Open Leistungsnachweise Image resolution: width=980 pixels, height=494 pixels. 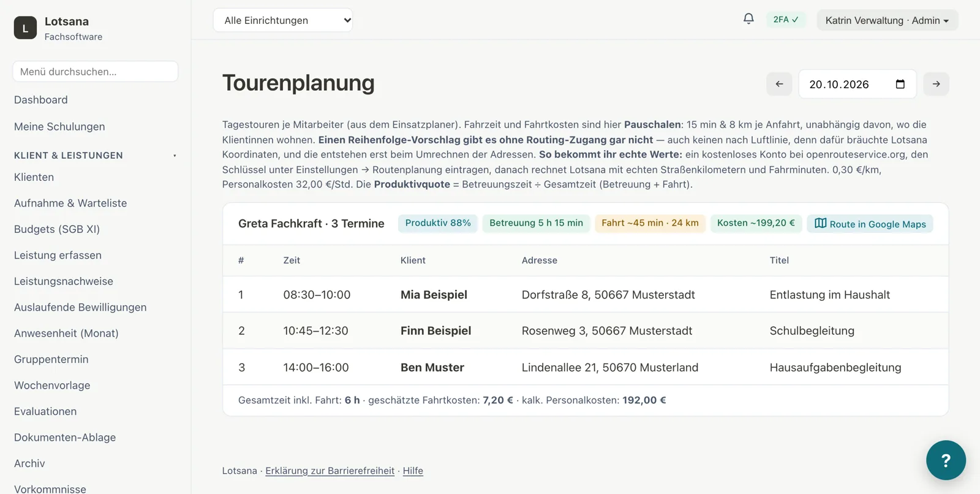[x=64, y=281]
